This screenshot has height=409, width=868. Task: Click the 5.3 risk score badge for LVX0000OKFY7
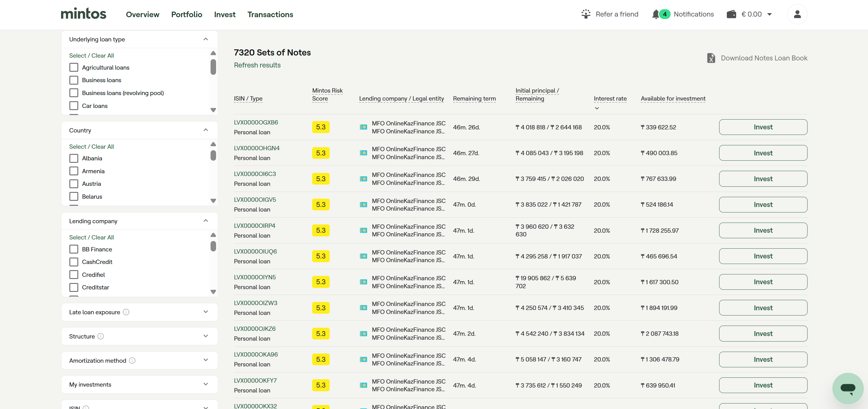[x=320, y=385]
